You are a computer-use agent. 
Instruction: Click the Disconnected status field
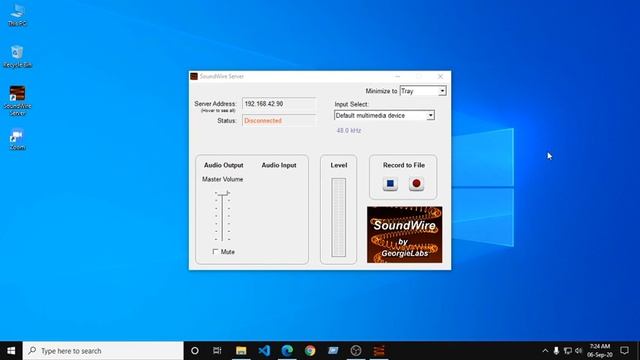click(279, 121)
